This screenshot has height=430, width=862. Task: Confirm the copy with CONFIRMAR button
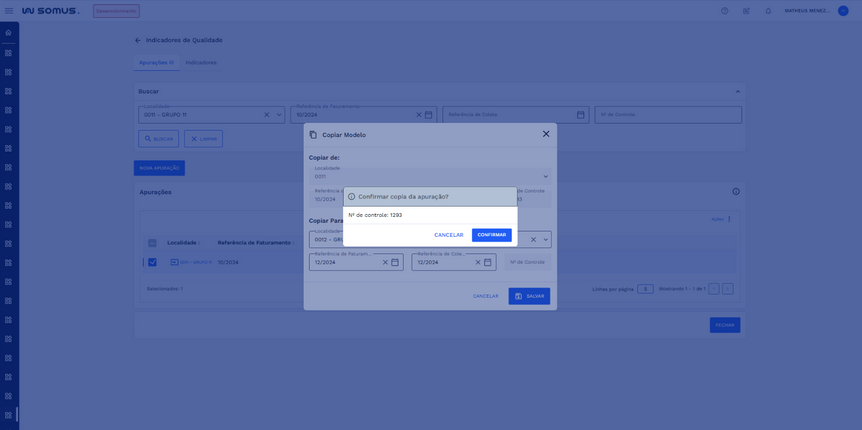coord(491,235)
